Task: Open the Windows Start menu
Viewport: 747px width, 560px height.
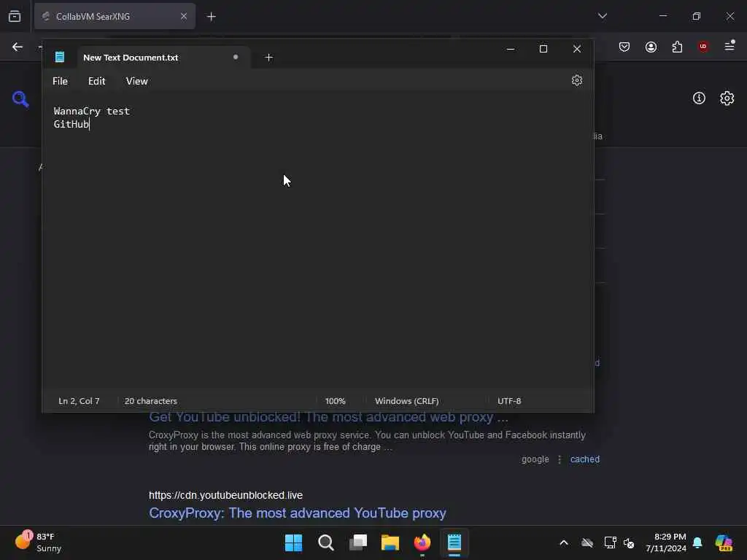Action: 293,542
